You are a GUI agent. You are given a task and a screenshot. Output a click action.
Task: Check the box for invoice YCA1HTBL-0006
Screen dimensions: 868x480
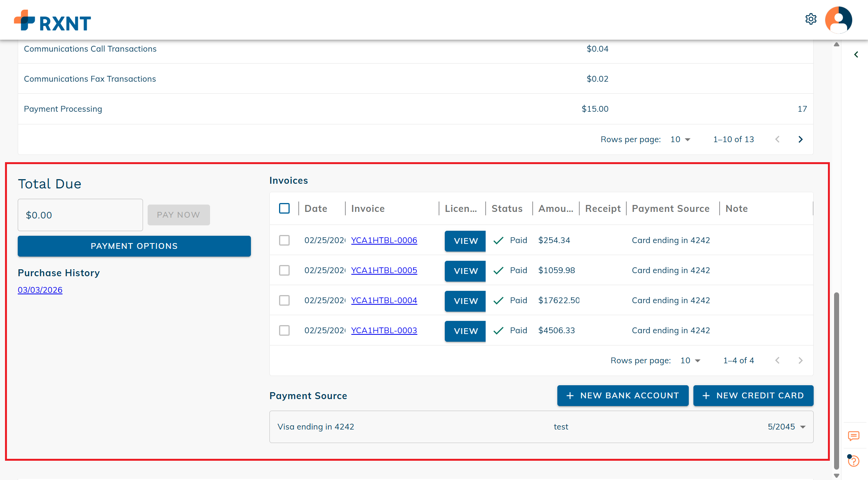click(x=284, y=240)
